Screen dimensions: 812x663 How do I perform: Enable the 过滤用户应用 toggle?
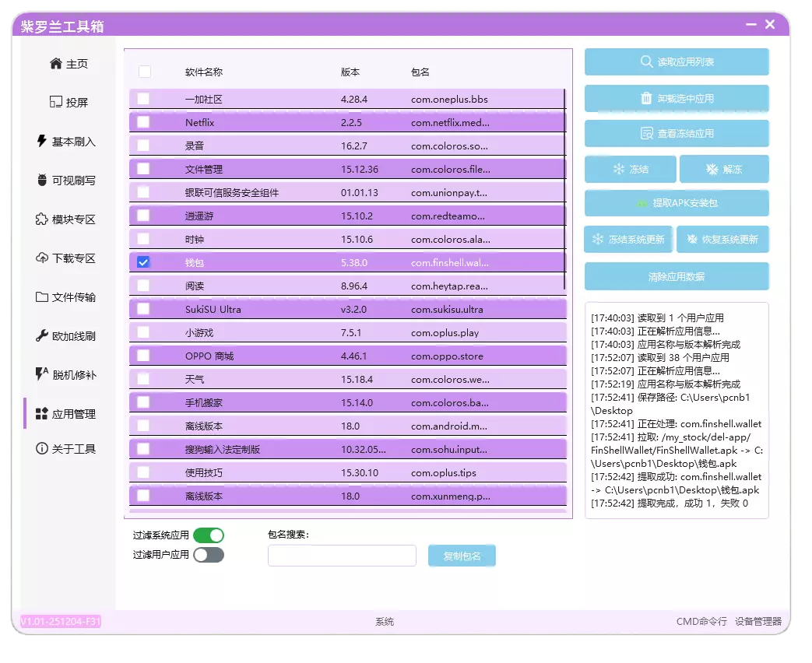pyautogui.click(x=209, y=556)
